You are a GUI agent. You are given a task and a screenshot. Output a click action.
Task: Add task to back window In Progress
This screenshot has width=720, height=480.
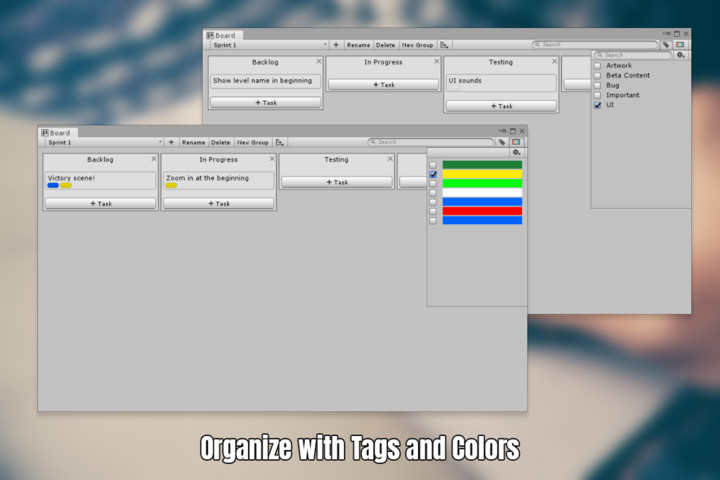coord(383,85)
